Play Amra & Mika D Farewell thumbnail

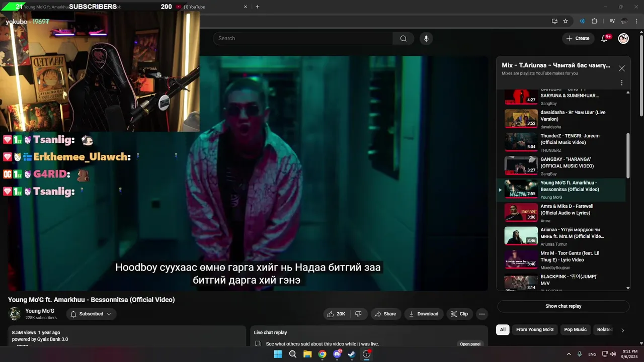pos(521,212)
